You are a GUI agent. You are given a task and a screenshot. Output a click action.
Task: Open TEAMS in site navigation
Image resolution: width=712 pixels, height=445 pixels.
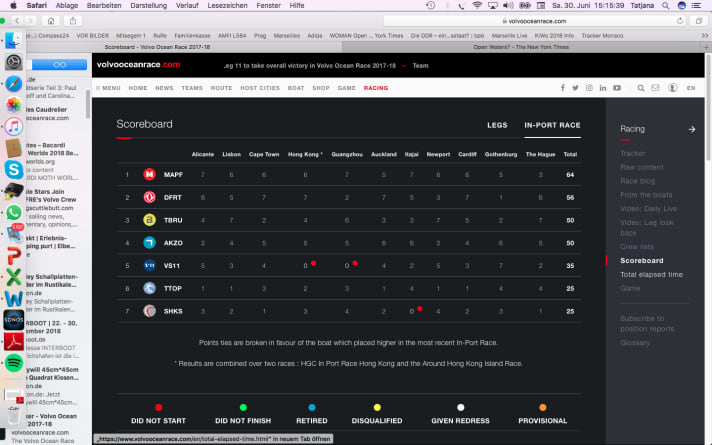point(192,88)
